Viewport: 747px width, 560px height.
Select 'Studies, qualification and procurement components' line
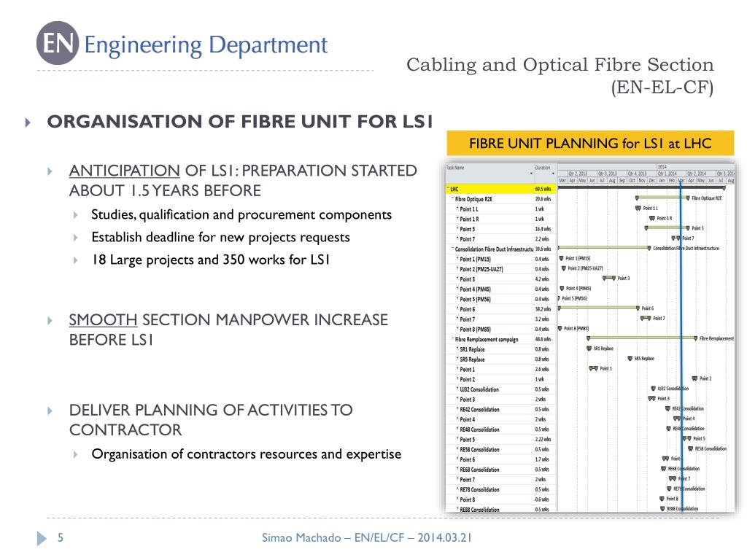pos(241,215)
